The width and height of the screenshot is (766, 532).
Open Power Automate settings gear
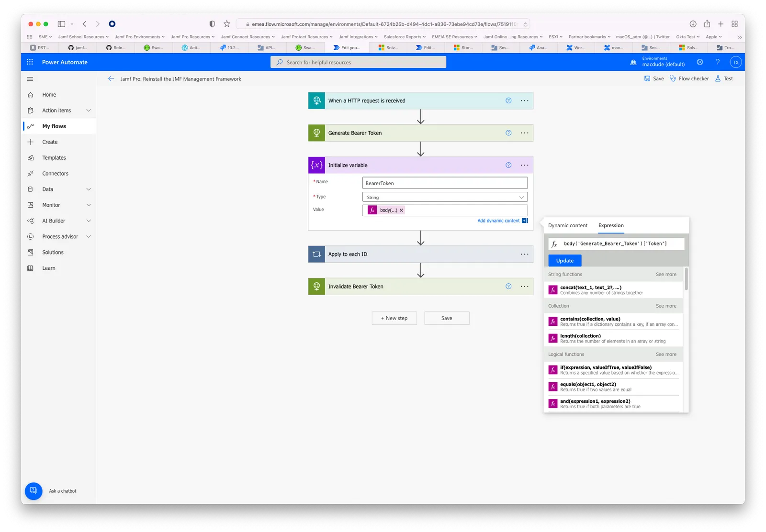coord(699,62)
